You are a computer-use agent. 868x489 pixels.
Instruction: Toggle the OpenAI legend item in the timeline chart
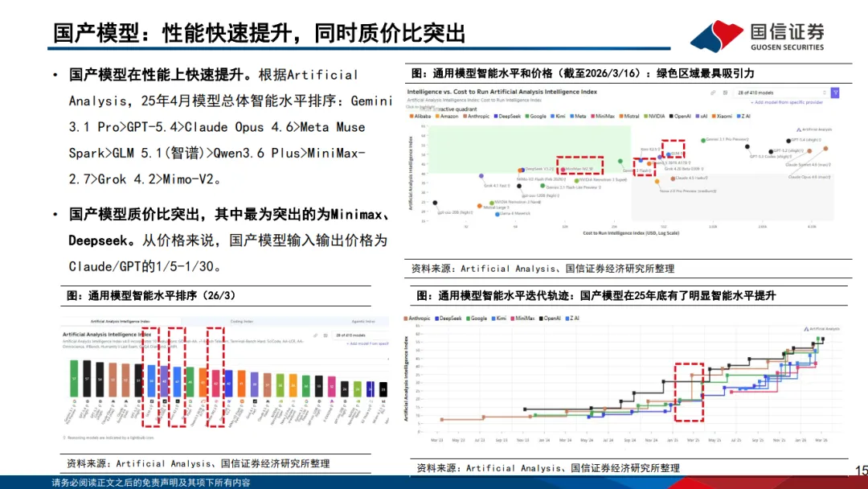pos(551,318)
